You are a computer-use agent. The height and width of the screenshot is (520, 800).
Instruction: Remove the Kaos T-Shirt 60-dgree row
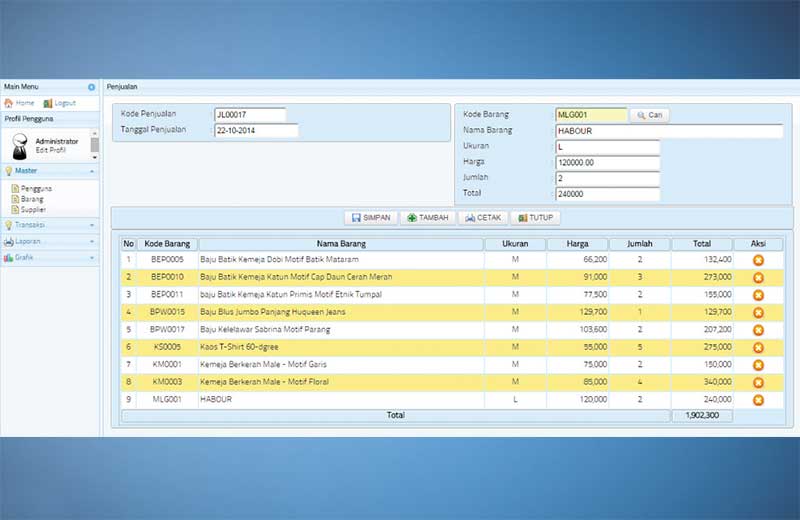pyautogui.click(x=758, y=347)
